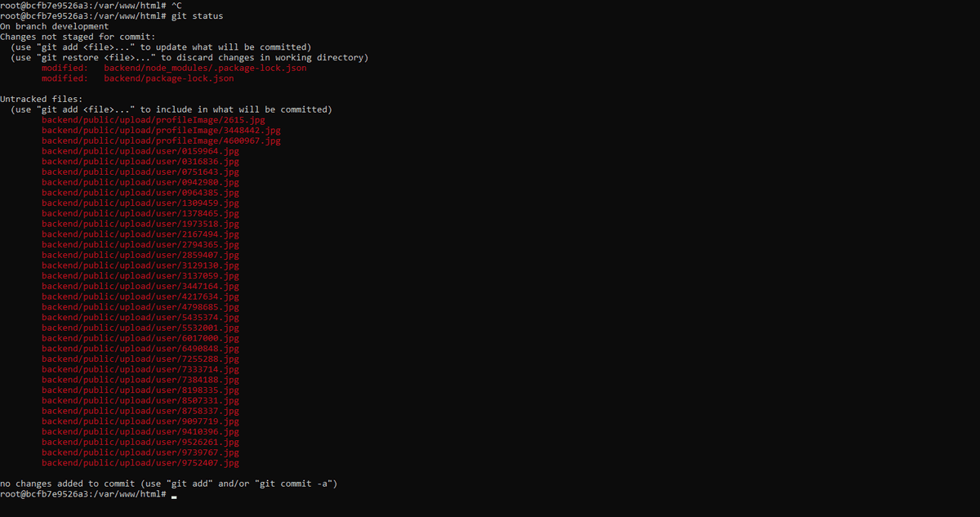
Task: Click the upload/user/0159964.jpg entry
Action: 140,151
